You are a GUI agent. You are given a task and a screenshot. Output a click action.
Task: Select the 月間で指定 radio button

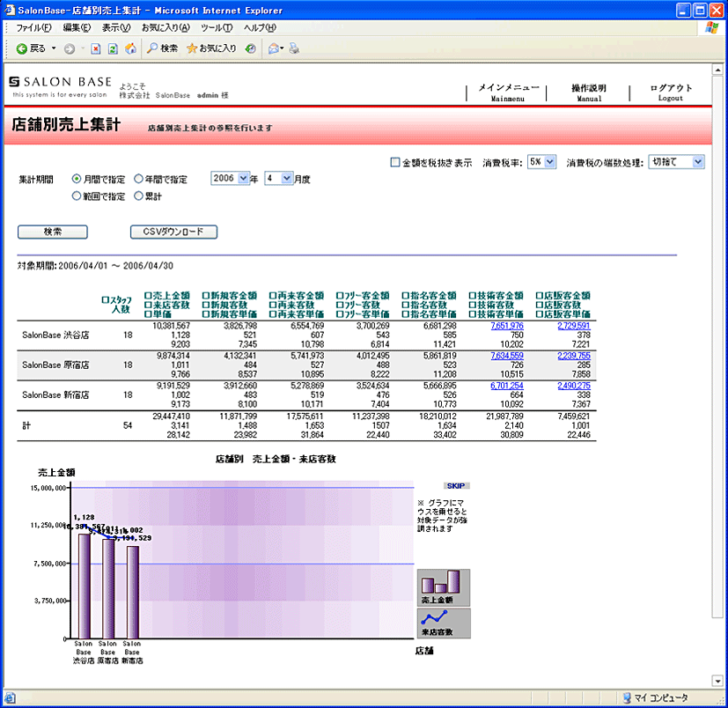click(77, 179)
